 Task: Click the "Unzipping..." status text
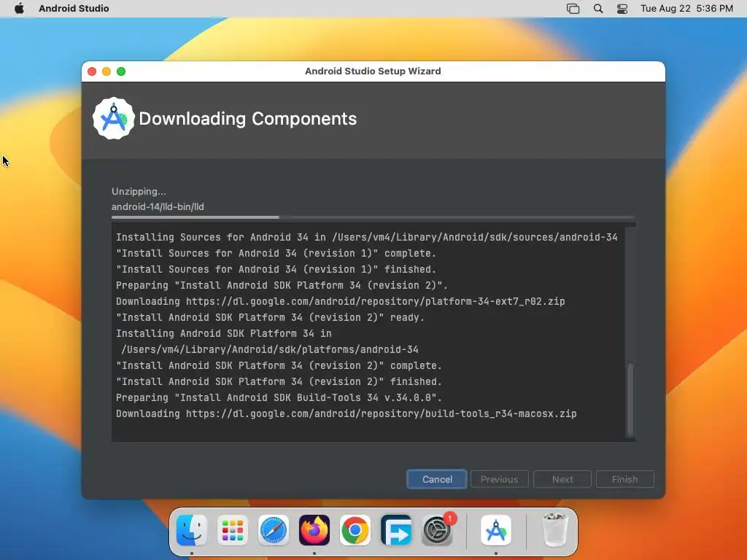point(139,192)
